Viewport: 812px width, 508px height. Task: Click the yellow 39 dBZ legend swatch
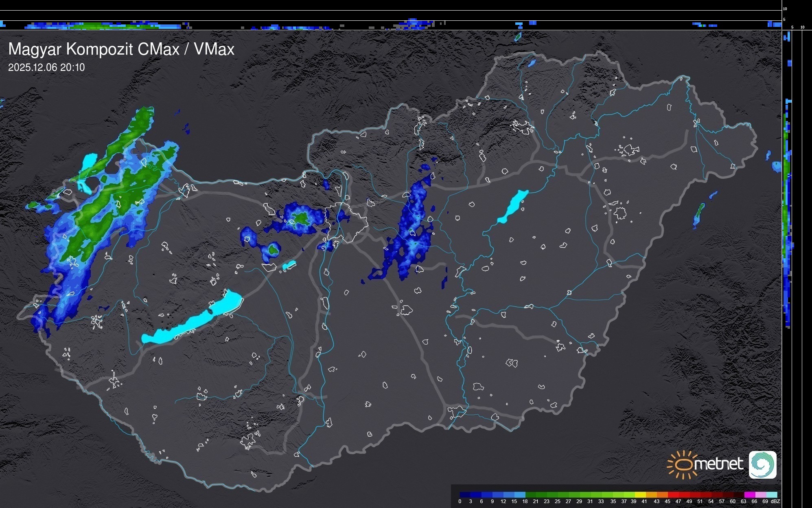(640, 495)
